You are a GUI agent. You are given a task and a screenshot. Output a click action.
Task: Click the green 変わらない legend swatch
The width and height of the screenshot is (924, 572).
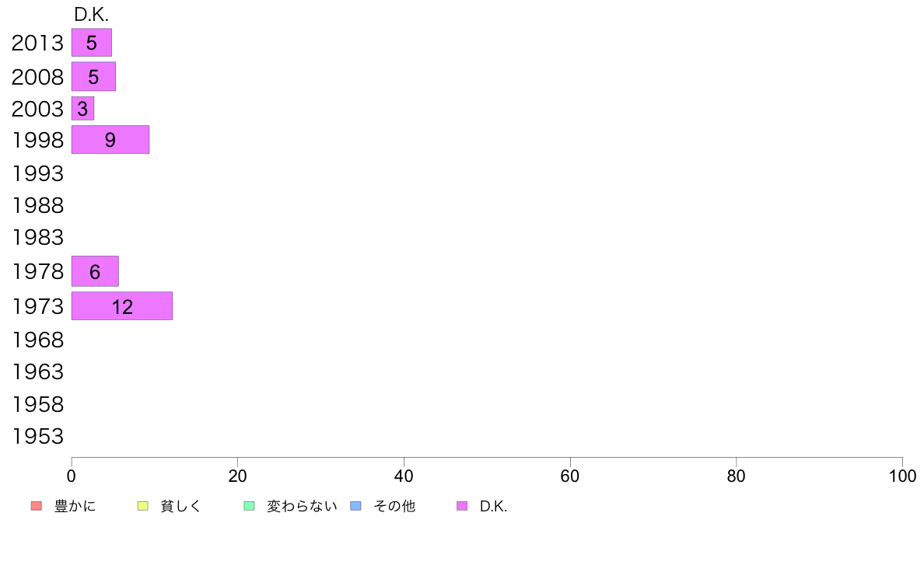(x=249, y=506)
